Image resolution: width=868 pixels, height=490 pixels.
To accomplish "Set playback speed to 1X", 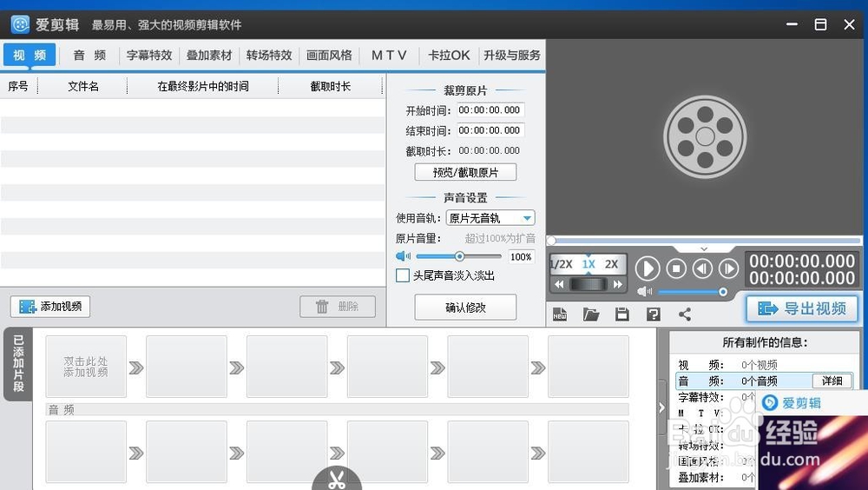I will click(x=589, y=264).
